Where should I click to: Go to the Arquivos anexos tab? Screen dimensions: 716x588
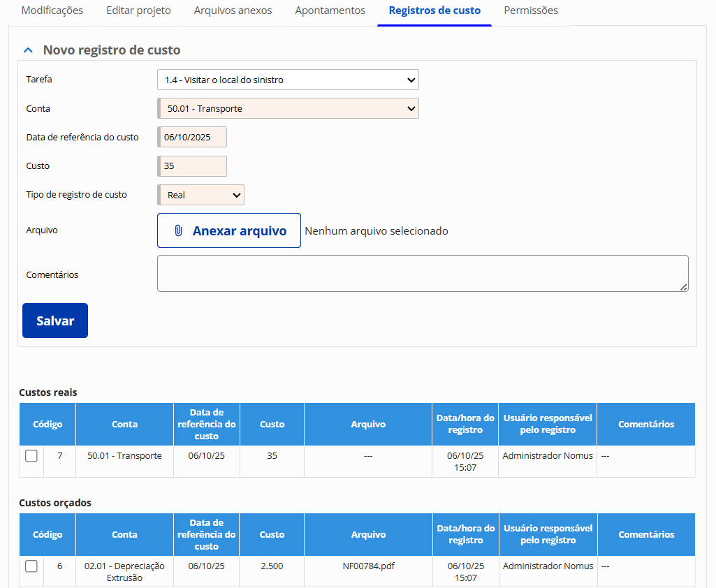tap(233, 10)
